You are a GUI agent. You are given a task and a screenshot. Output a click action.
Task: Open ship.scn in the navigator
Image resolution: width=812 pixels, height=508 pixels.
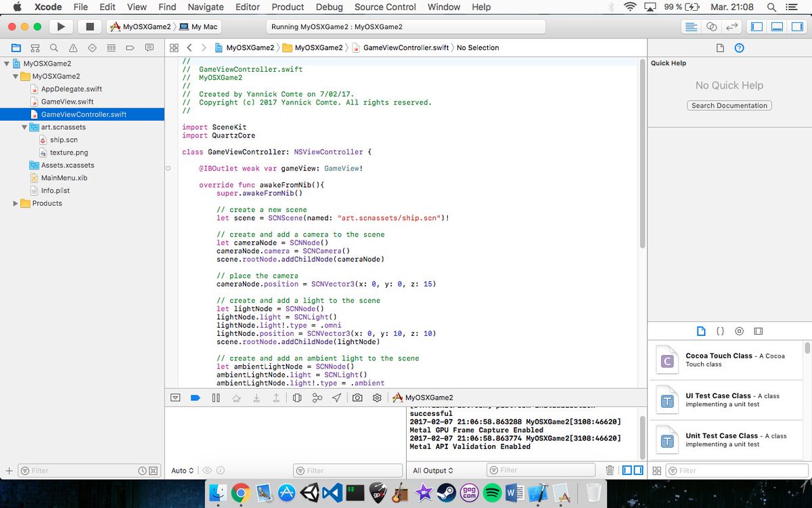click(64, 140)
